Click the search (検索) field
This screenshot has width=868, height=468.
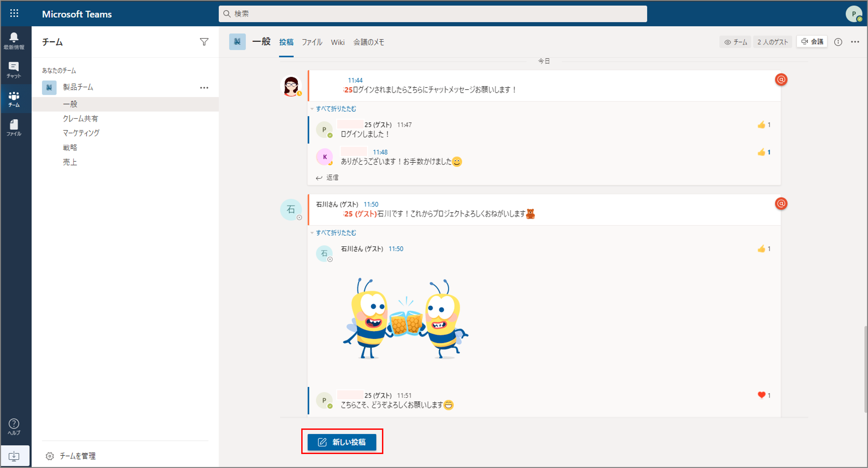[433, 14]
